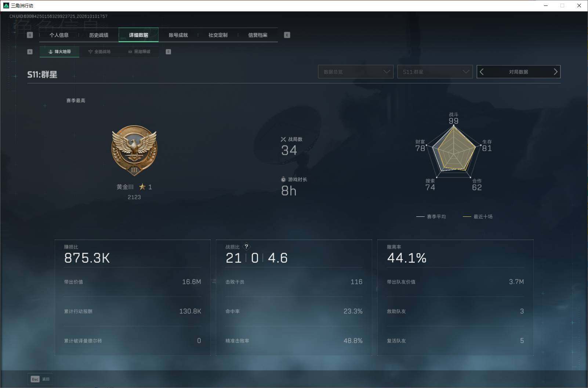The height and width of the screenshot is (388, 588).
Task: Open the 信誉档案 tab
Action: (x=258, y=35)
